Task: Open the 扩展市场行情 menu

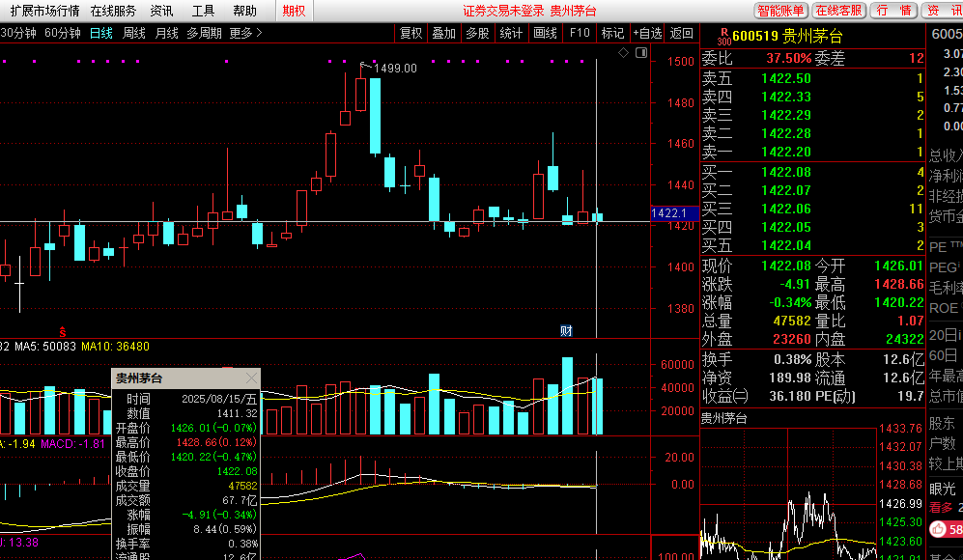Action: click(x=44, y=11)
